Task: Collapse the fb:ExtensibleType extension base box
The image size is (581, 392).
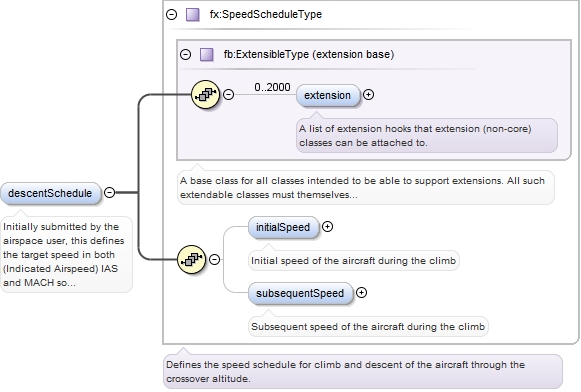Action: (185, 54)
